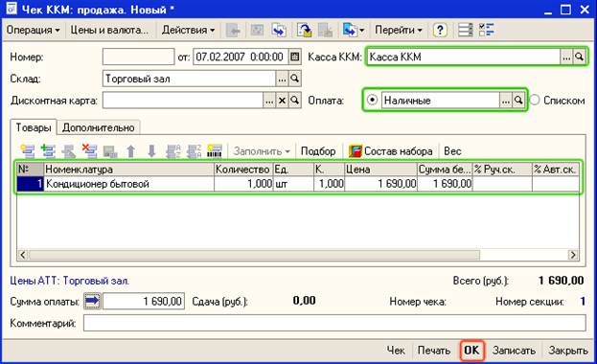This screenshot has height=364, width=597.
Task: Switch to the Товары tab
Action: [34, 127]
